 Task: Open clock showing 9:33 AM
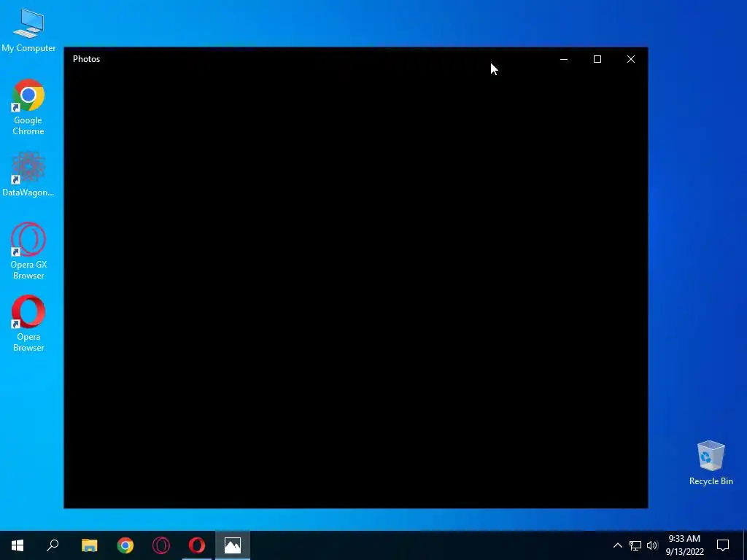(x=684, y=545)
